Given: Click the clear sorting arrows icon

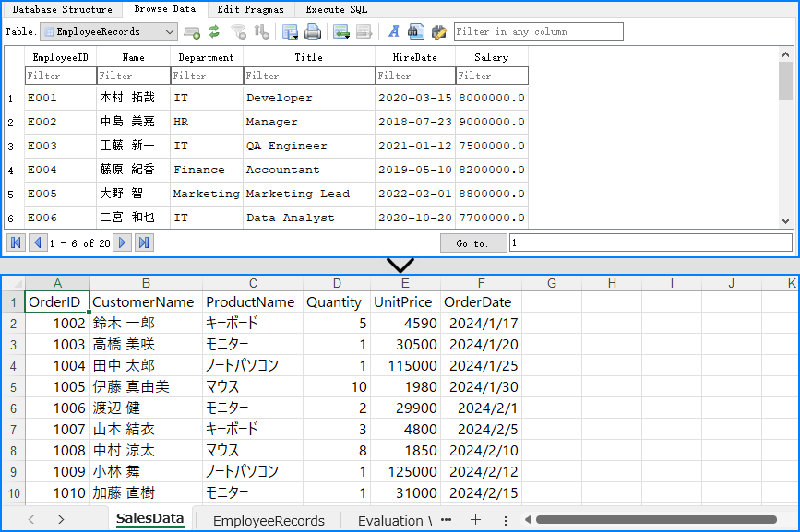Looking at the screenshot, I should pos(261,31).
